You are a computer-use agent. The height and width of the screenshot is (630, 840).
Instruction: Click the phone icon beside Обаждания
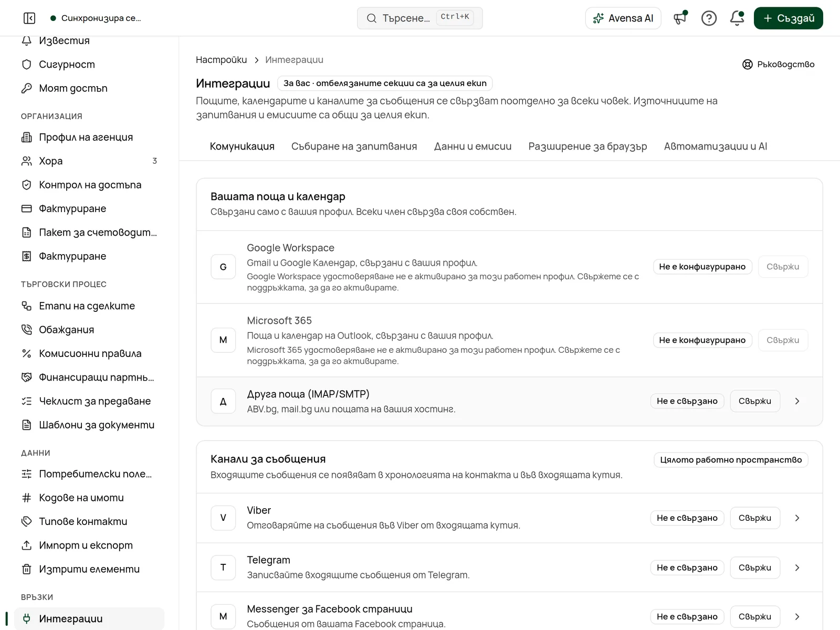(27, 330)
